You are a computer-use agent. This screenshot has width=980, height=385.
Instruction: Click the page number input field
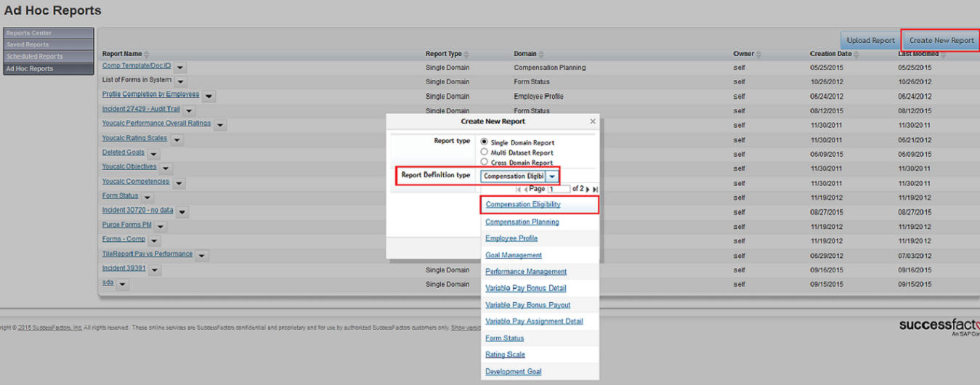coord(559,189)
